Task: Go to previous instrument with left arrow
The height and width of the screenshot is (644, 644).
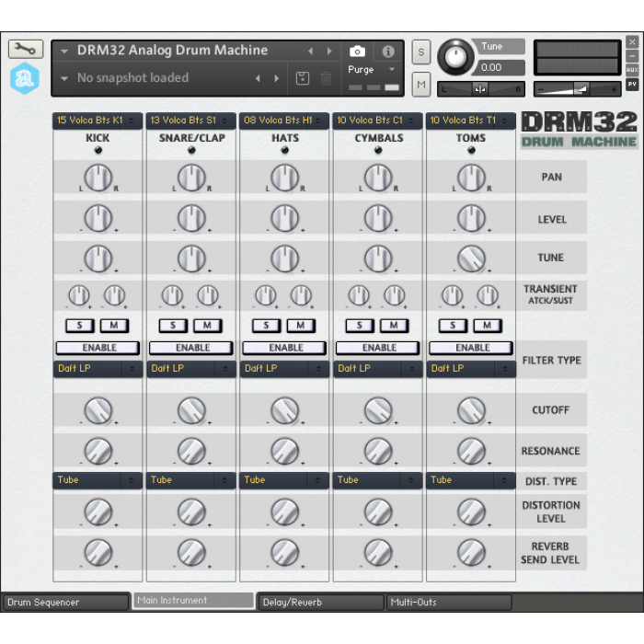Action: point(311,51)
